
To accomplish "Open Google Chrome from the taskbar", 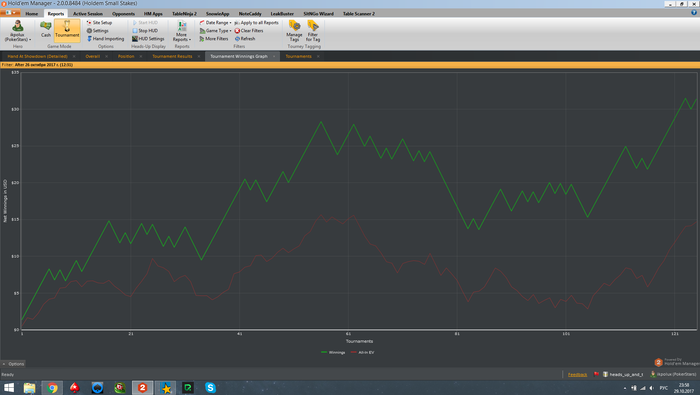I will [52, 388].
